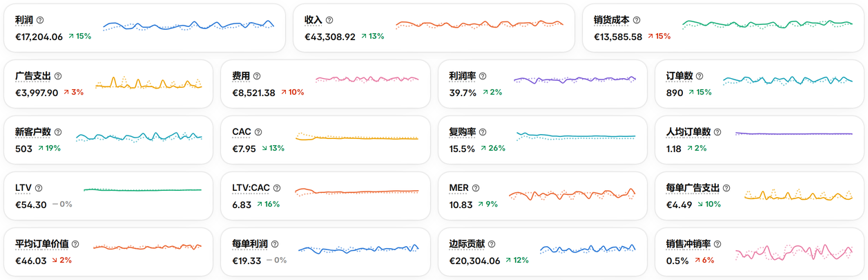Show info for 广告支出 help icon
This screenshot has width=868, height=280.
[x=58, y=76]
